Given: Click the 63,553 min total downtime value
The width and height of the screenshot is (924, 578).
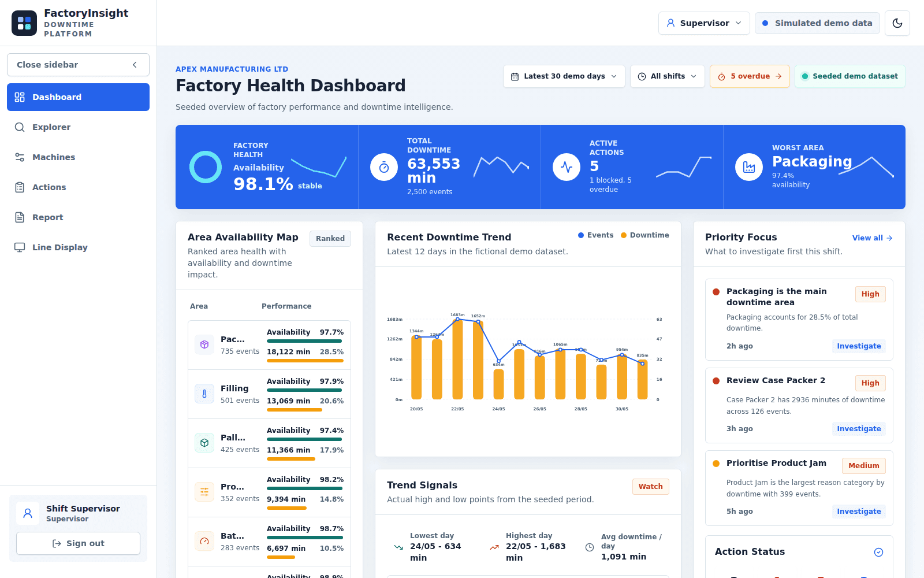Looking at the screenshot, I should click(x=434, y=171).
